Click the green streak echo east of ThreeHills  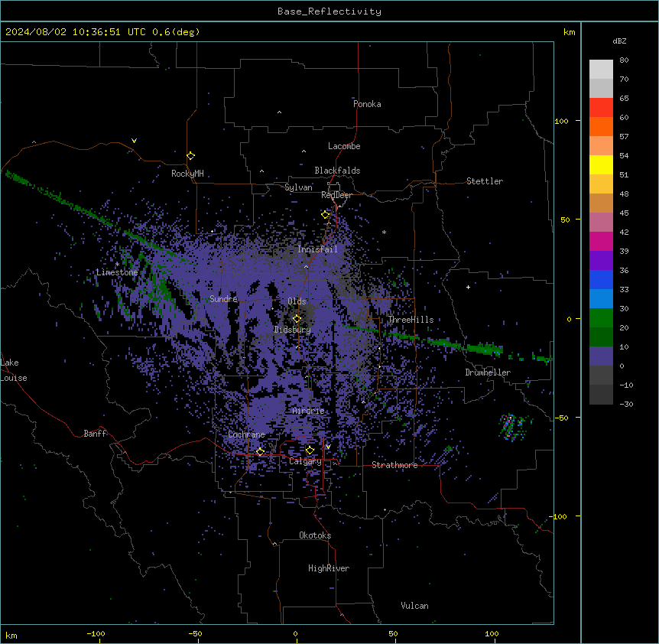tap(446, 342)
